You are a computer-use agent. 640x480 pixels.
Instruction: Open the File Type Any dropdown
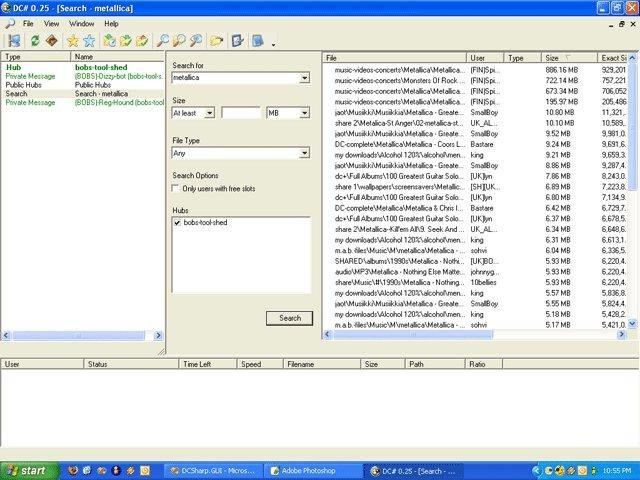(304, 153)
